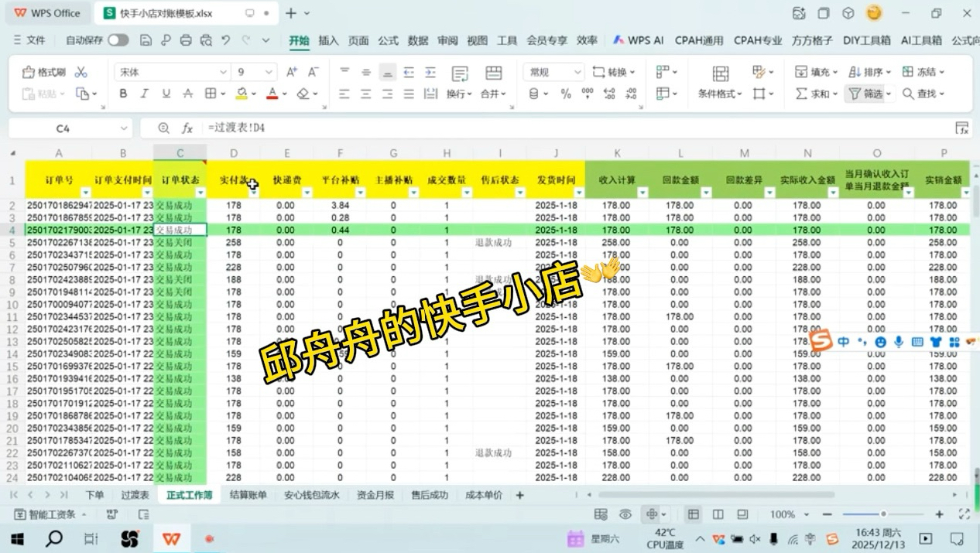Open the font color dropdown arrow
The height and width of the screenshot is (553, 980).
point(285,94)
